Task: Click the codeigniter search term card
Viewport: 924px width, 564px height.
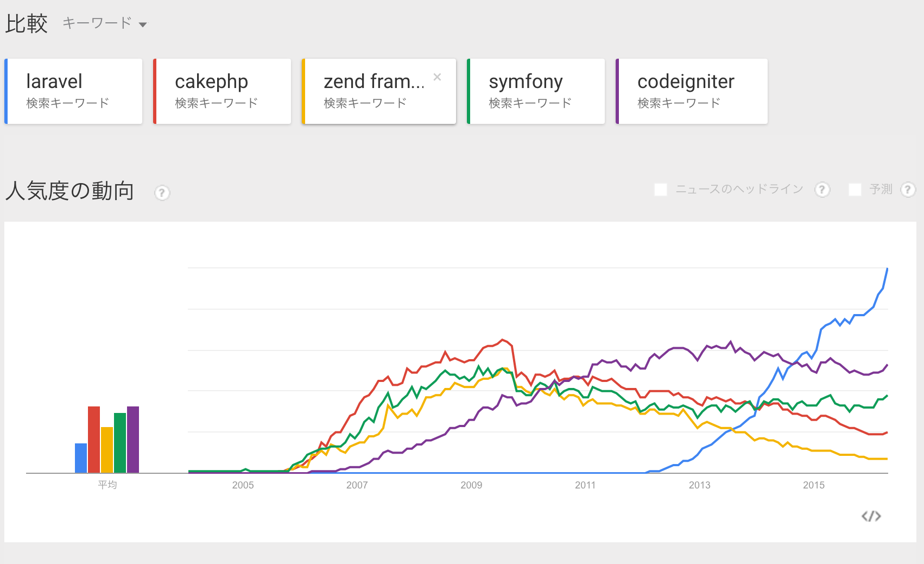Action: 692,91
